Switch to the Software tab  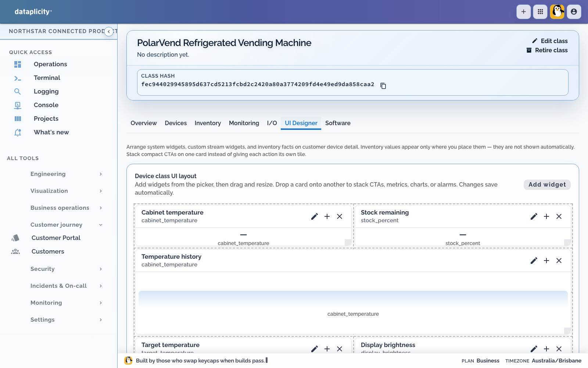(338, 123)
